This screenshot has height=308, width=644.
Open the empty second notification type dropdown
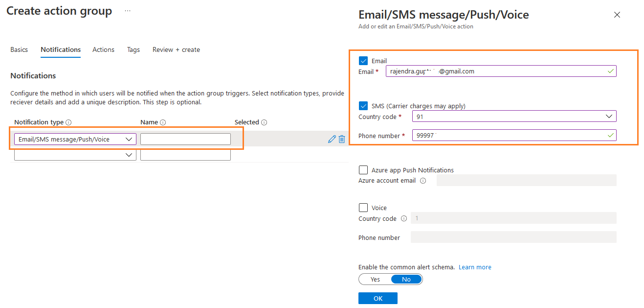pos(129,155)
